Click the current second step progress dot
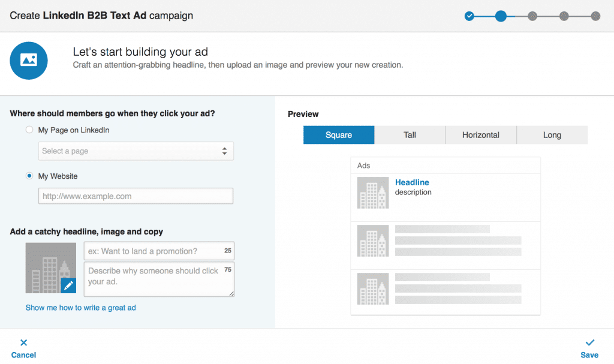Viewport: 614px width, 364px height. click(x=501, y=16)
